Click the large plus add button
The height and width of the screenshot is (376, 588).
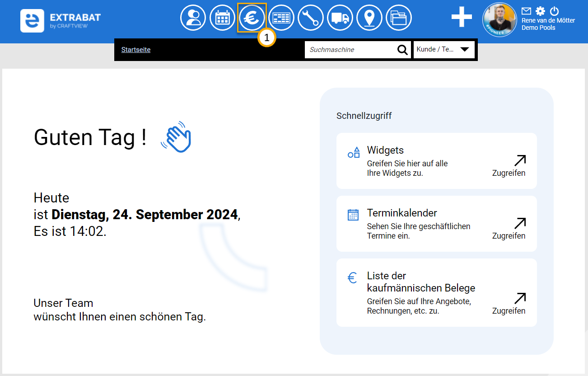click(x=462, y=17)
